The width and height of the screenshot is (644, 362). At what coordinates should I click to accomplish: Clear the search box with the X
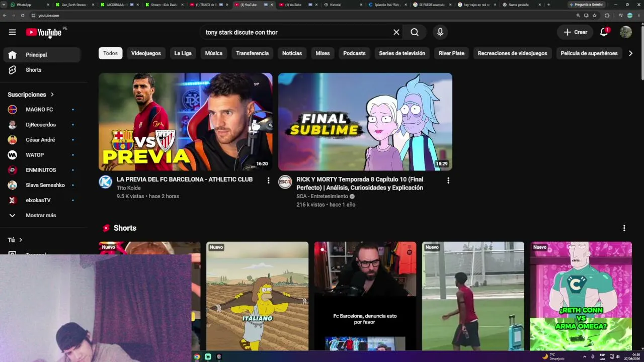(x=396, y=32)
